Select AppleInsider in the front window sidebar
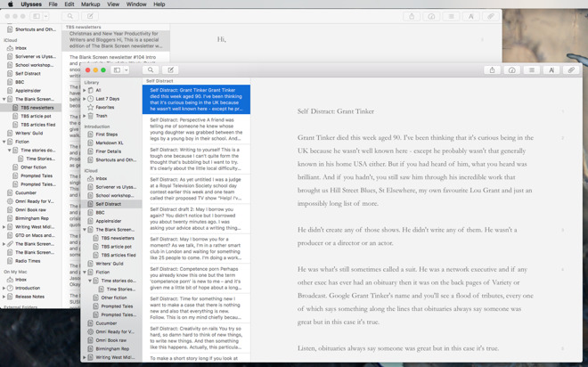 pos(109,221)
